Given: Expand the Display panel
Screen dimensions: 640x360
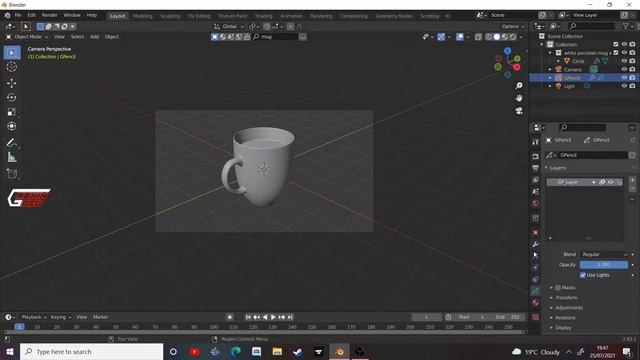Looking at the screenshot, I should 563,327.
